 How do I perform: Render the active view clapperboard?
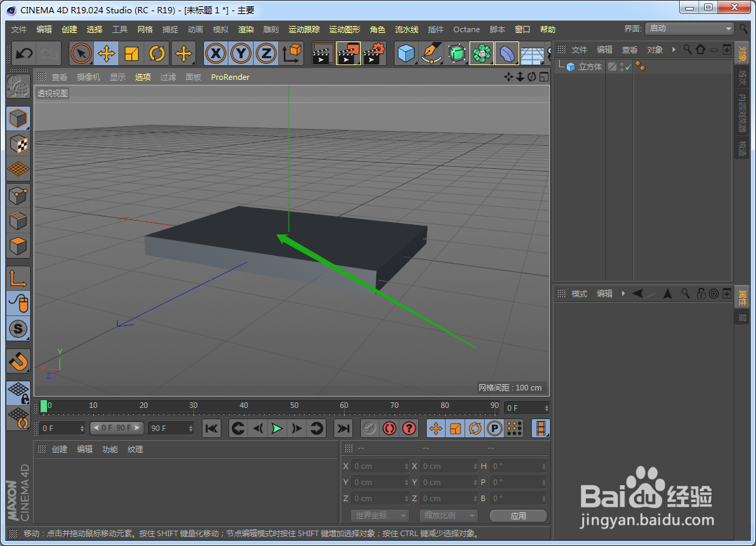click(323, 53)
